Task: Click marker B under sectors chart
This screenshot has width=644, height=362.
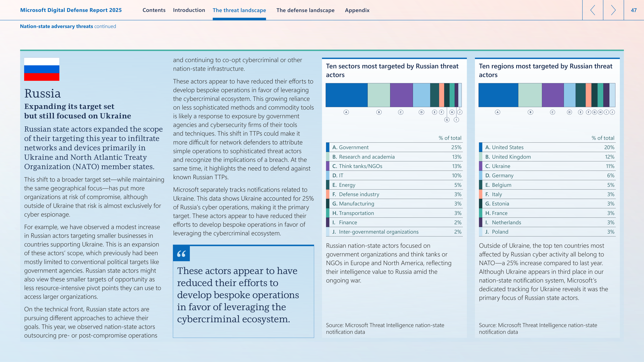Action: (379, 112)
